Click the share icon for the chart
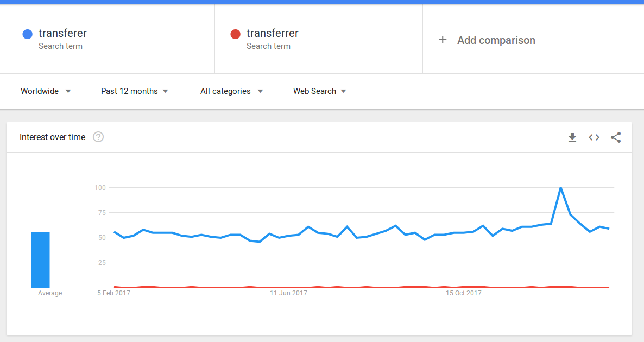This screenshot has width=644, height=342. tap(616, 137)
